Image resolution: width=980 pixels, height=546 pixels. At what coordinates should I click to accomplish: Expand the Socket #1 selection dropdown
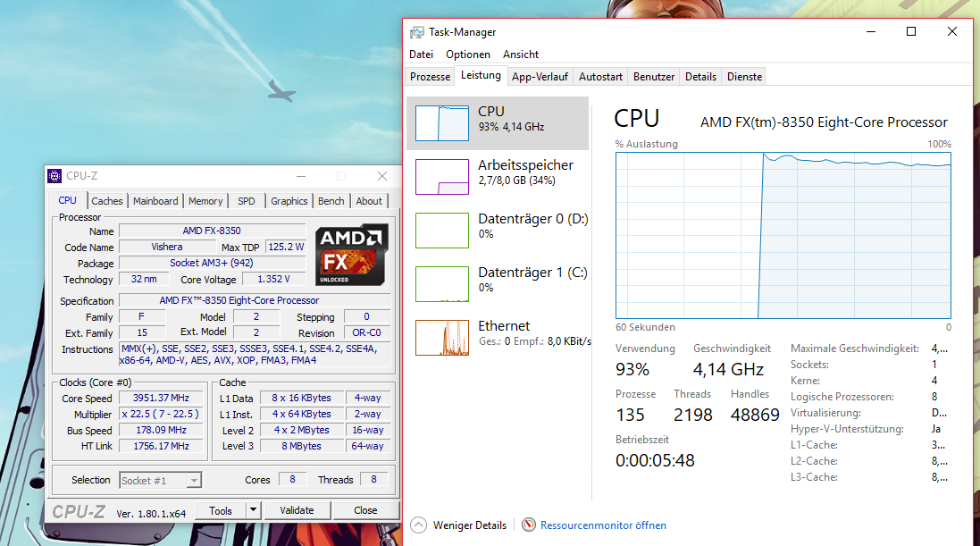(x=194, y=481)
